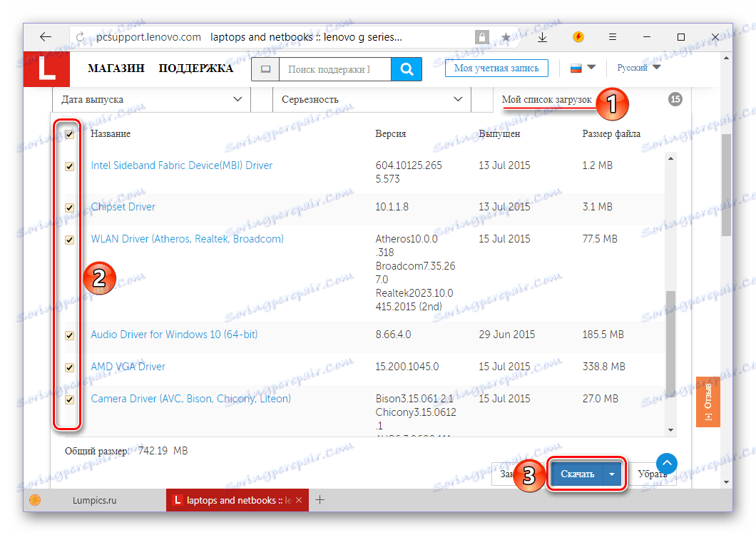Image resolution: width=756 pixels, height=535 pixels.
Task: Click the orange browser icon in tab bar
Action: [35, 500]
